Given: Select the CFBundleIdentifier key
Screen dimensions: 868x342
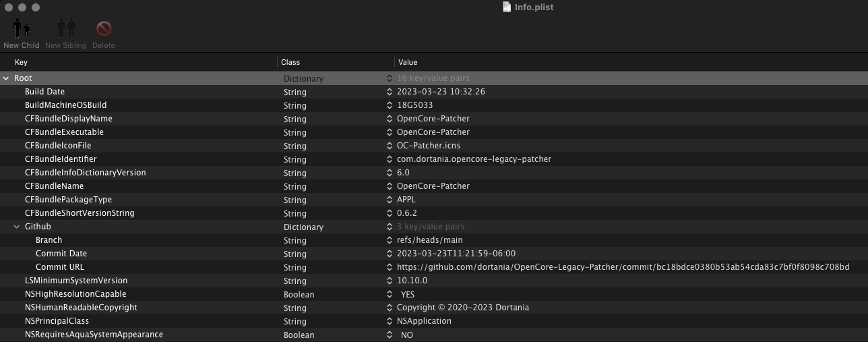Looking at the screenshot, I should click(61, 159).
